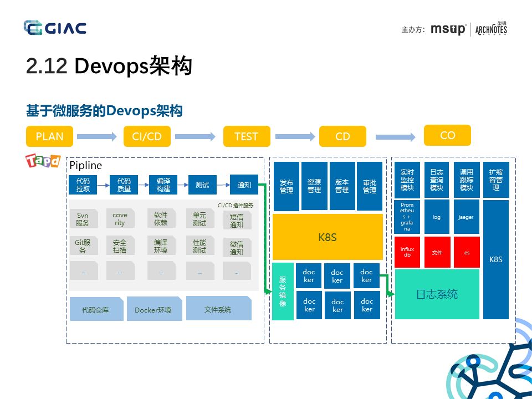Select the "主办方:" label
532x399 pixels.
[413, 29]
